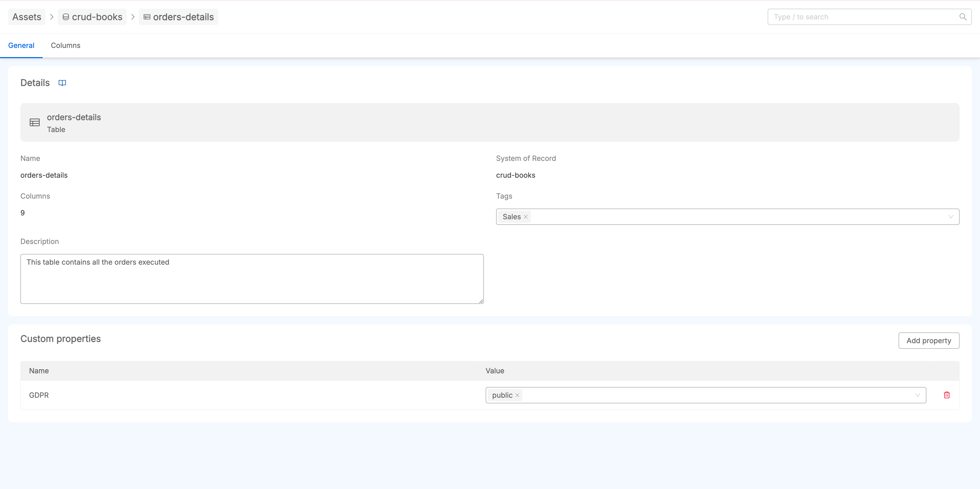
Task: Delete the GDPR property with trash icon
Action: pyautogui.click(x=947, y=395)
